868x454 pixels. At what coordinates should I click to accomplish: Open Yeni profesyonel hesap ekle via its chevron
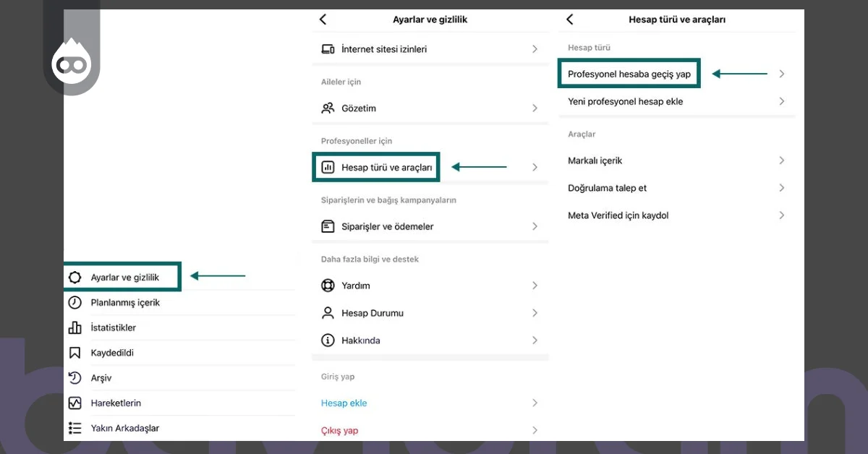782,101
